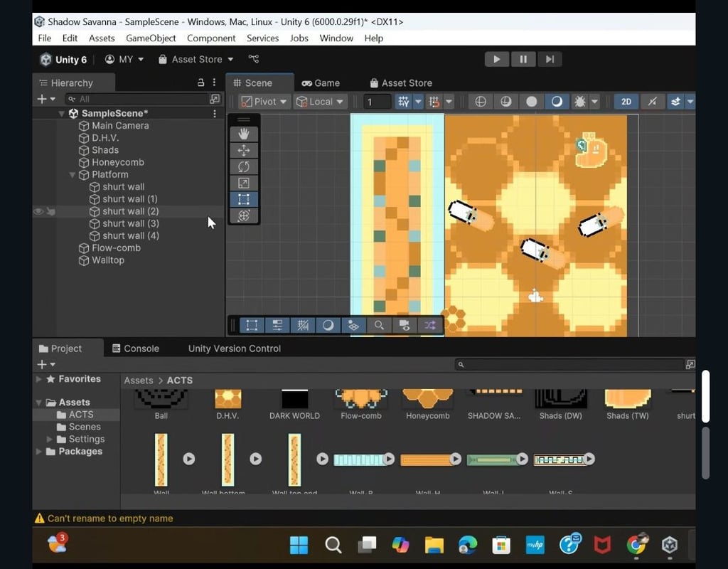Switch to the Game tab

[321, 83]
